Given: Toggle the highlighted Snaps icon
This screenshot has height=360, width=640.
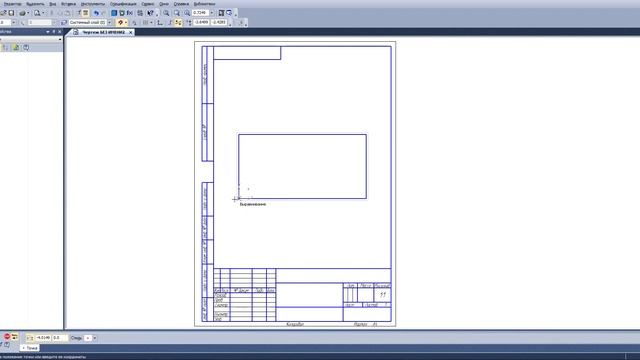Looking at the screenshot, I should coord(120,22).
